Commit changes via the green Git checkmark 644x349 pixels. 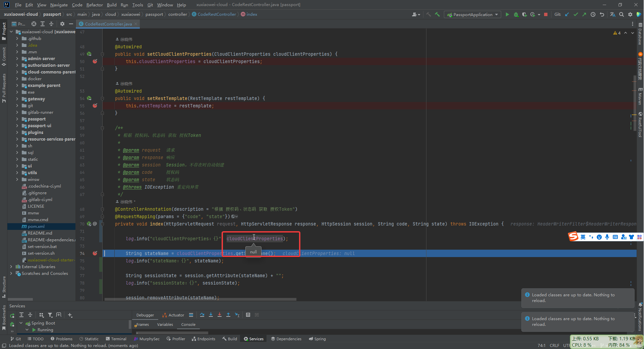tap(576, 14)
